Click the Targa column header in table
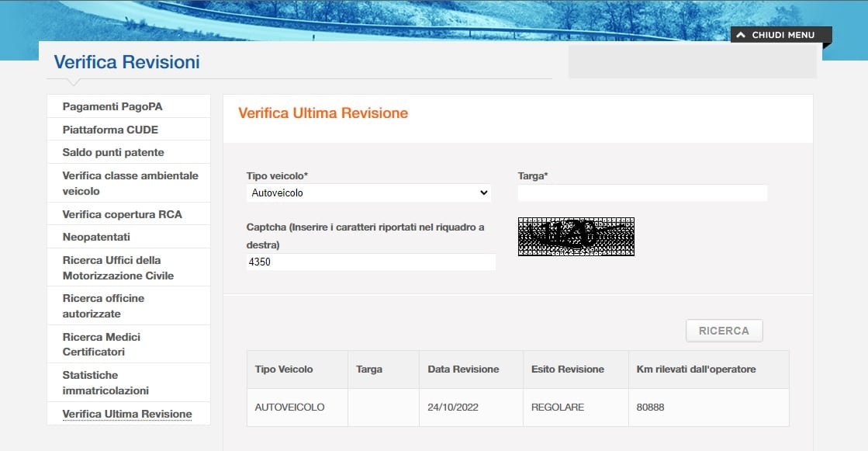This screenshot has width=868, height=451. coord(384,369)
